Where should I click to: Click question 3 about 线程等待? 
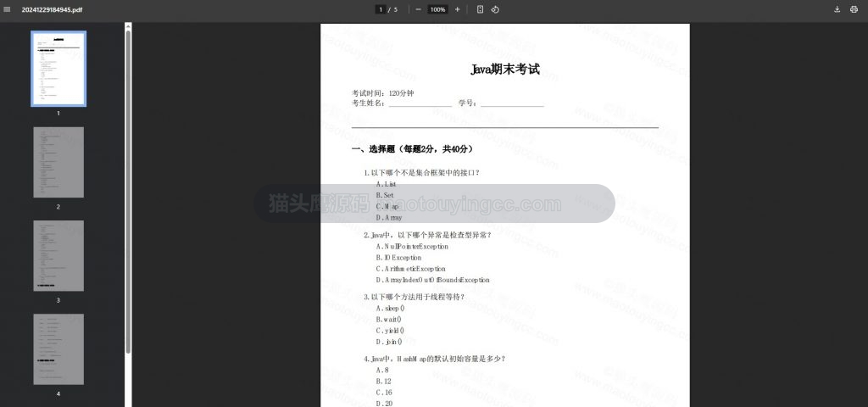pos(414,297)
